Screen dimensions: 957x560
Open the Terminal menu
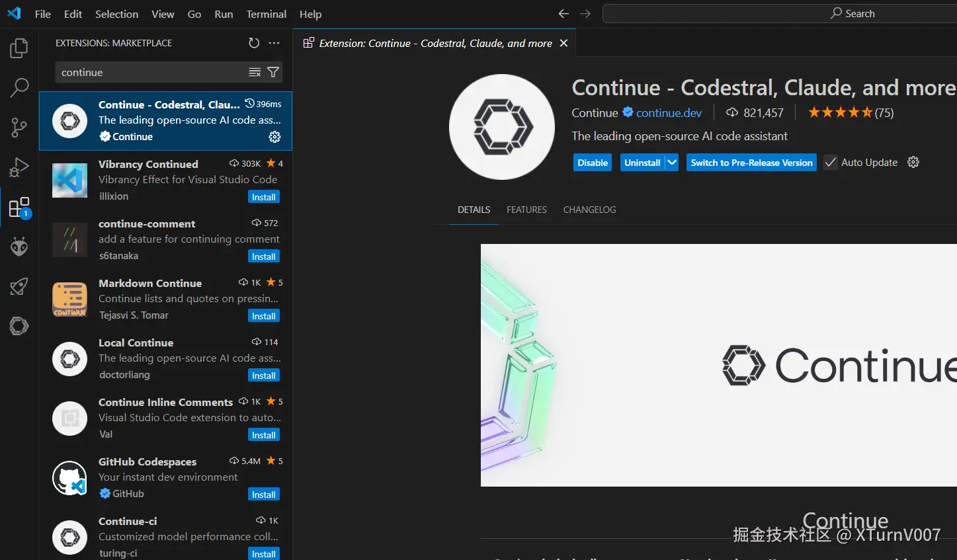coord(266,14)
